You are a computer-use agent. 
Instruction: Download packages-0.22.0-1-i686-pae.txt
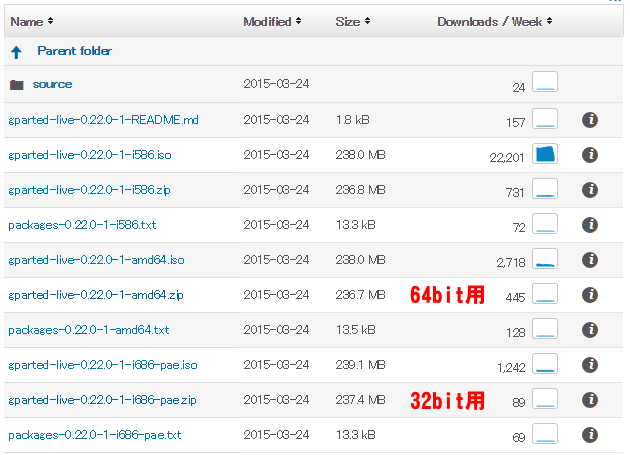(x=95, y=435)
